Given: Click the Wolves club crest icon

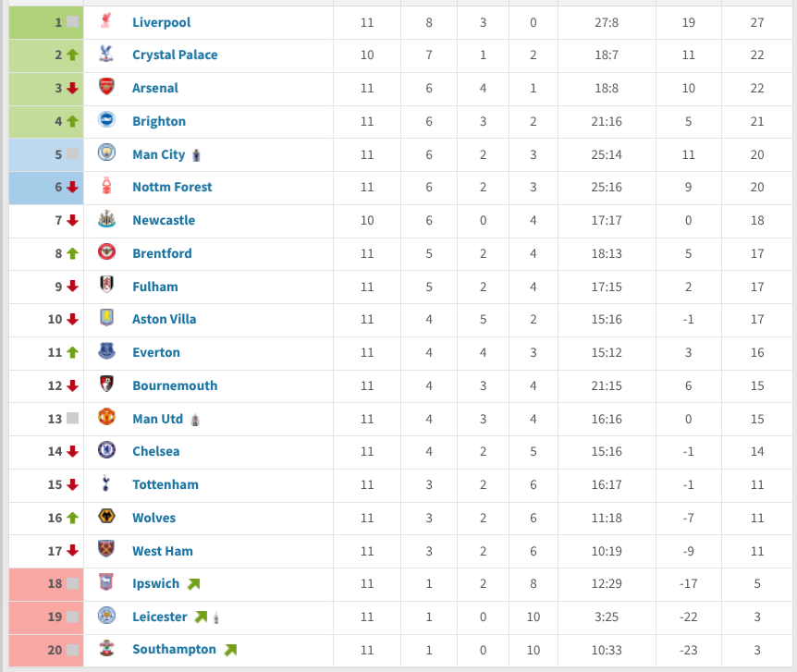Looking at the screenshot, I should tap(106, 517).
